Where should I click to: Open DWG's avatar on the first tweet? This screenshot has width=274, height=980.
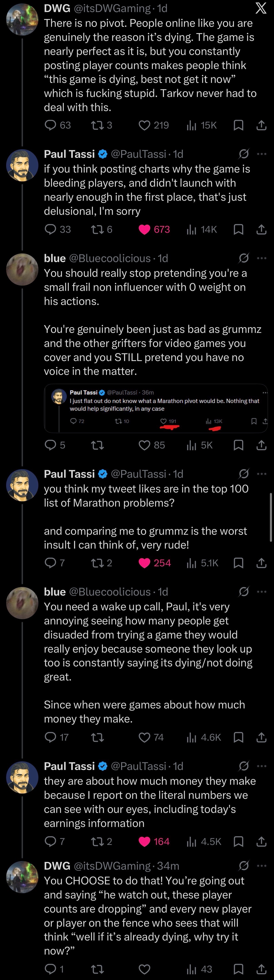[x=22, y=19]
